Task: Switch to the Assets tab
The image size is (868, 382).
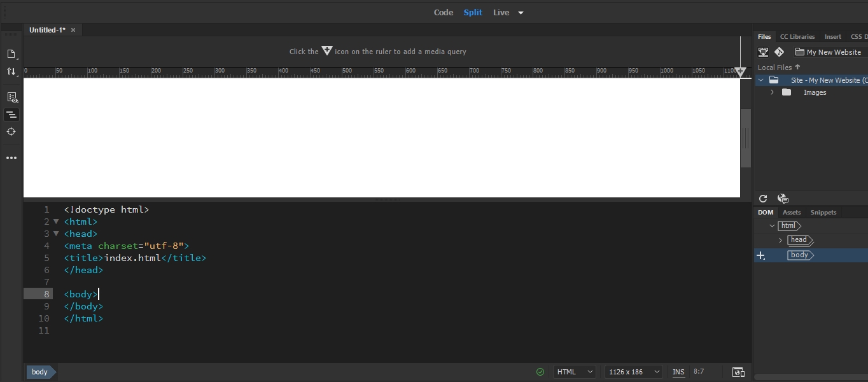Action: coord(792,212)
